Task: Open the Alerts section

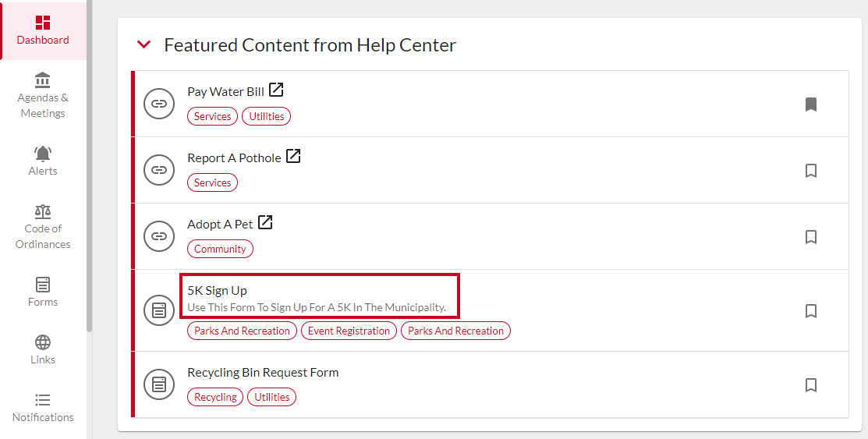Action: coord(43,161)
